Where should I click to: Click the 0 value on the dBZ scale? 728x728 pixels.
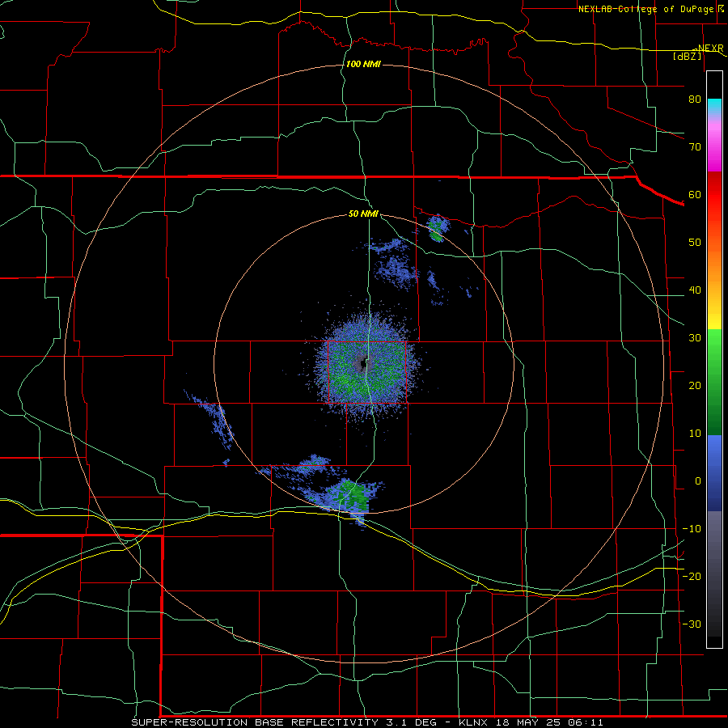tap(698, 481)
